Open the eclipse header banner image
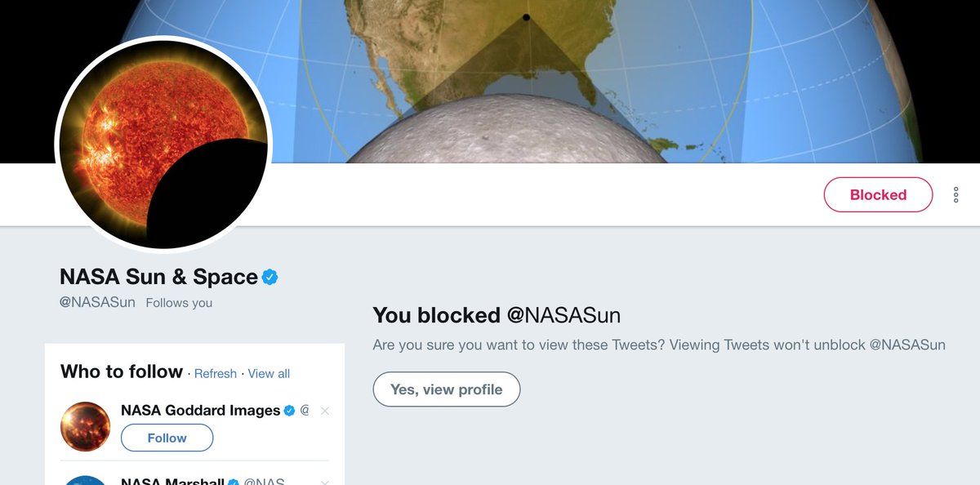This screenshot has width=980, height=485. (x=572, y=82)
